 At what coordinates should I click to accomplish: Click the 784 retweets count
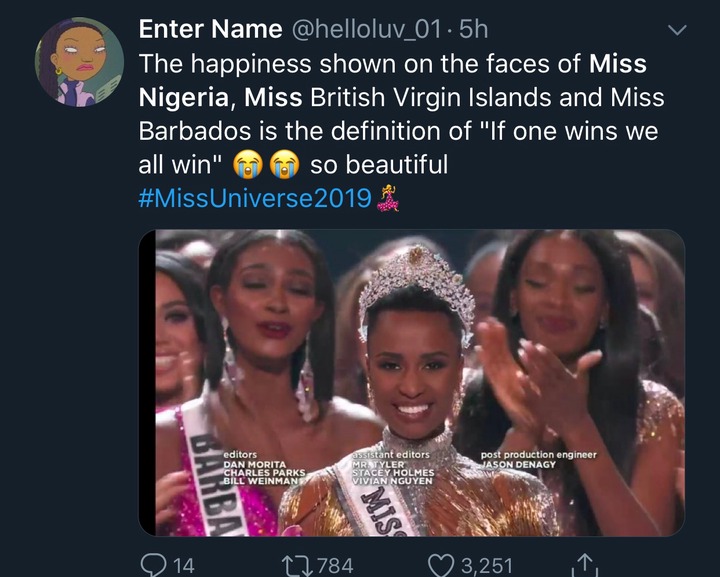pyautogui.click(x=333, y=565)
